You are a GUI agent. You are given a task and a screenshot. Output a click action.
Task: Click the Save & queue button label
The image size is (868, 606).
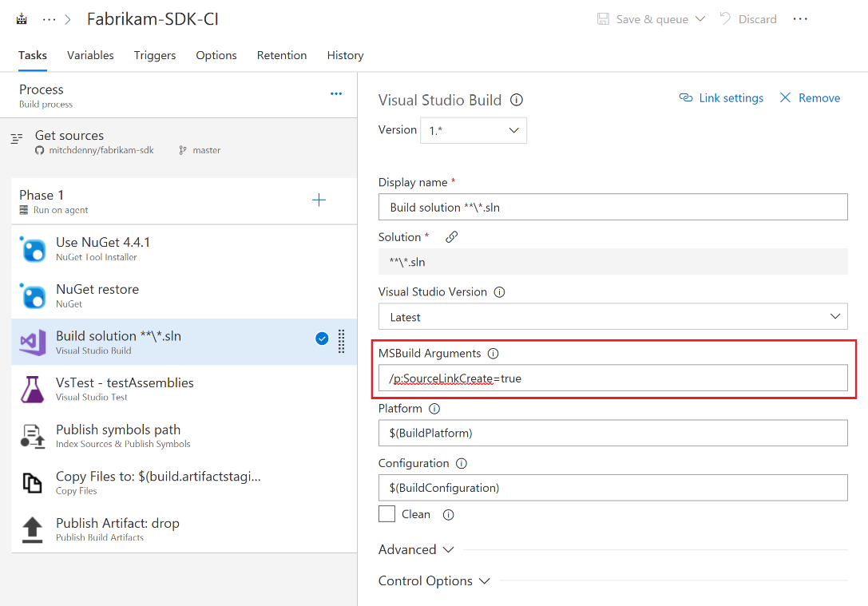(x=652, y=19)
